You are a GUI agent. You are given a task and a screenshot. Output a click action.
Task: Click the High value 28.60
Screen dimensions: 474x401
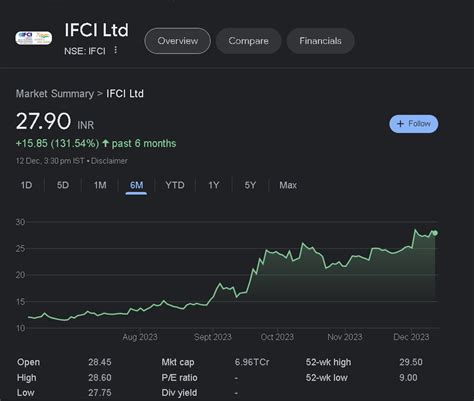click(x=100, y=378)
